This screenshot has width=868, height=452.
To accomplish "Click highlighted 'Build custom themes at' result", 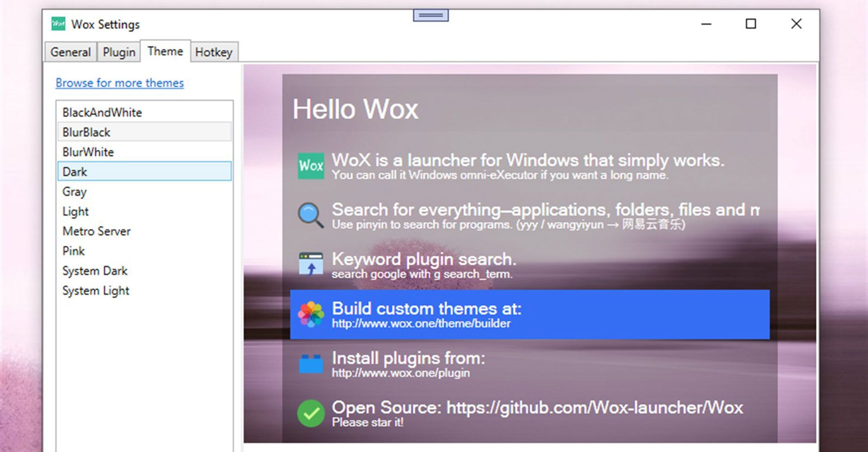I will (530, 315).
